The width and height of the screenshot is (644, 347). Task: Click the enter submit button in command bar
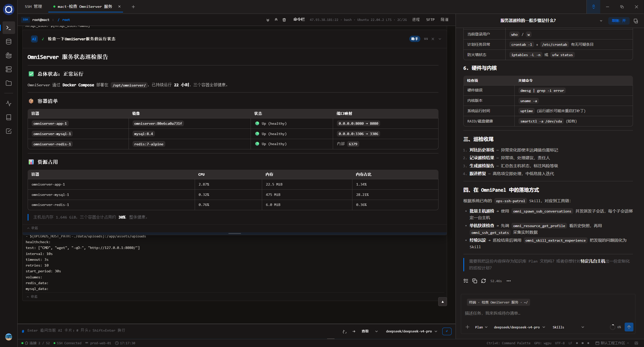pyautogui.click(x=447, y=331)
